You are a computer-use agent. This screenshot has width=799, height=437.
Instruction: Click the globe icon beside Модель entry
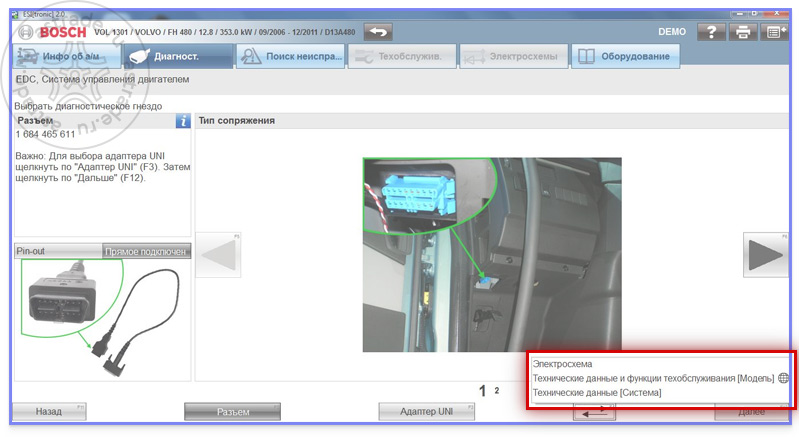[783, 378]
